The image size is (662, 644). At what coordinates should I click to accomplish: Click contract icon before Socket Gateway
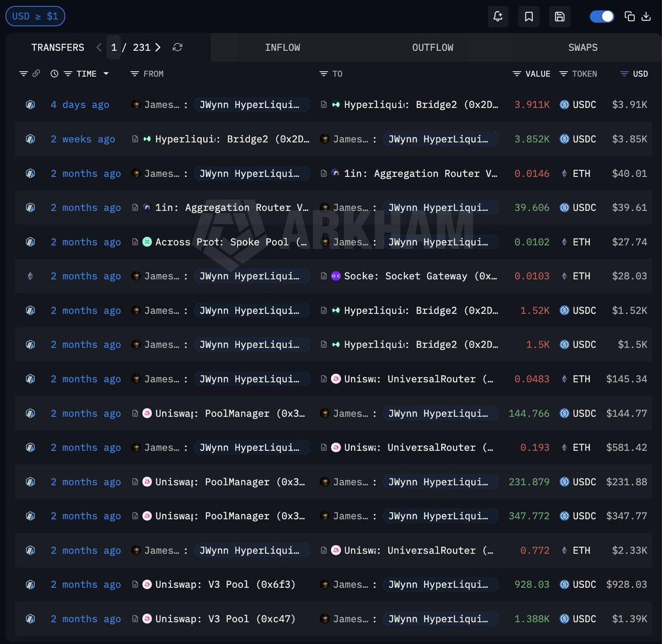pyautogui.click(x=324, y=276)
